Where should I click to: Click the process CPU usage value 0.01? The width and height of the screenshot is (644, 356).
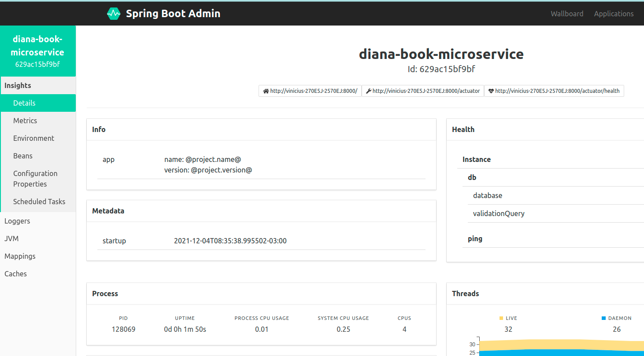(262, 329)
